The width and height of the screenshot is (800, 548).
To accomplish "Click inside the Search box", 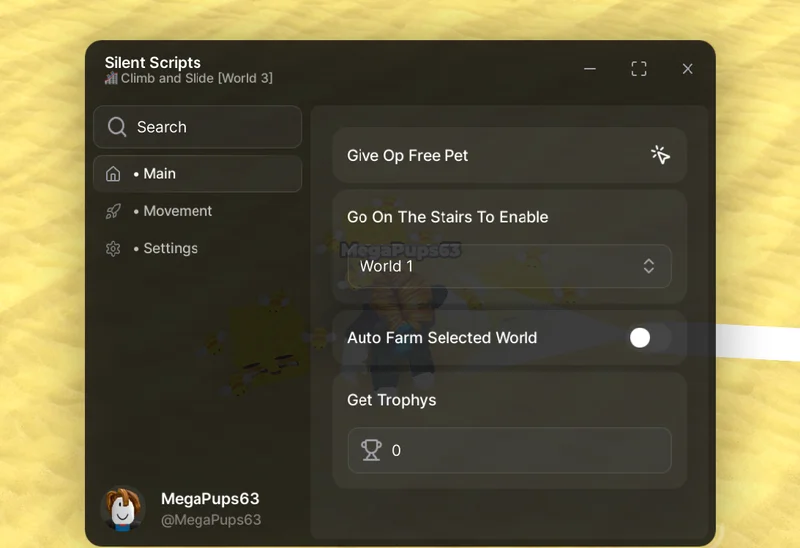I will coord(197,127).
